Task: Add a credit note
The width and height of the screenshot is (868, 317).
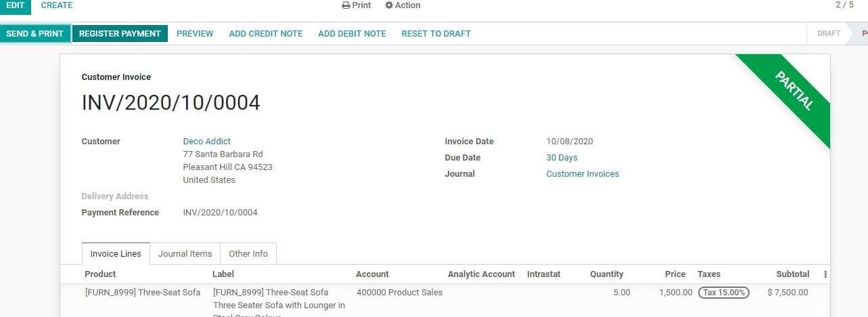Action: click(x=266, y=33)
